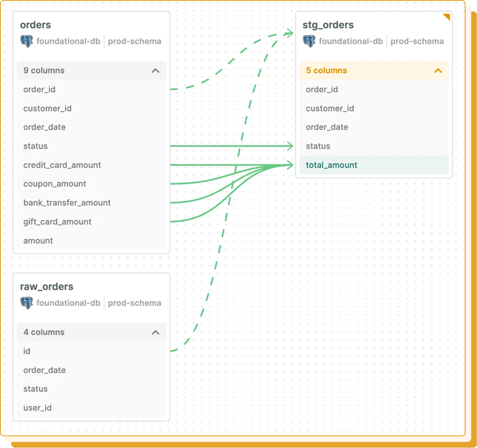Collapse the orders 9 columns list
This screenshot has height=448, width=477.
point(156,70)
